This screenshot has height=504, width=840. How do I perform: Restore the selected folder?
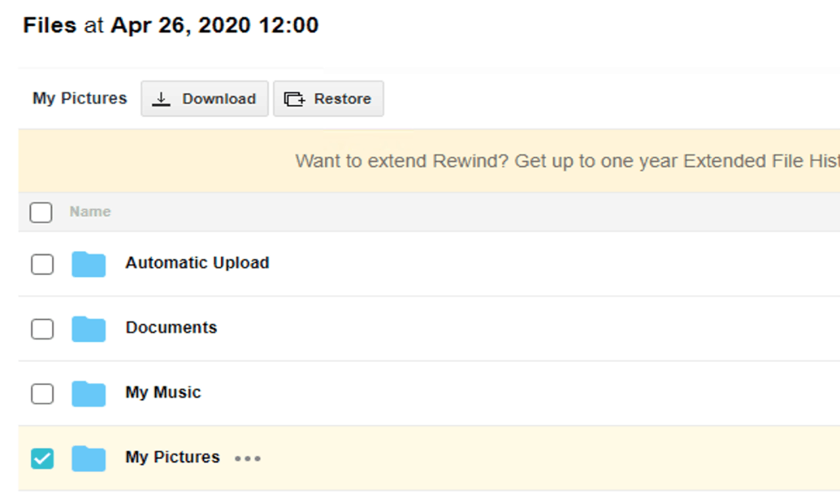point(328,98)
